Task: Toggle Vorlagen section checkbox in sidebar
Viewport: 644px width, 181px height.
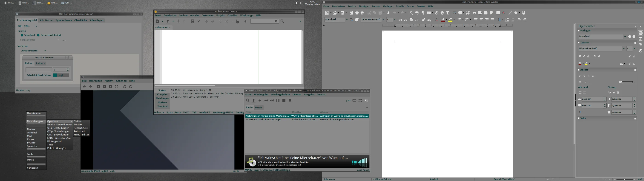Action: [x=579, y=31]
